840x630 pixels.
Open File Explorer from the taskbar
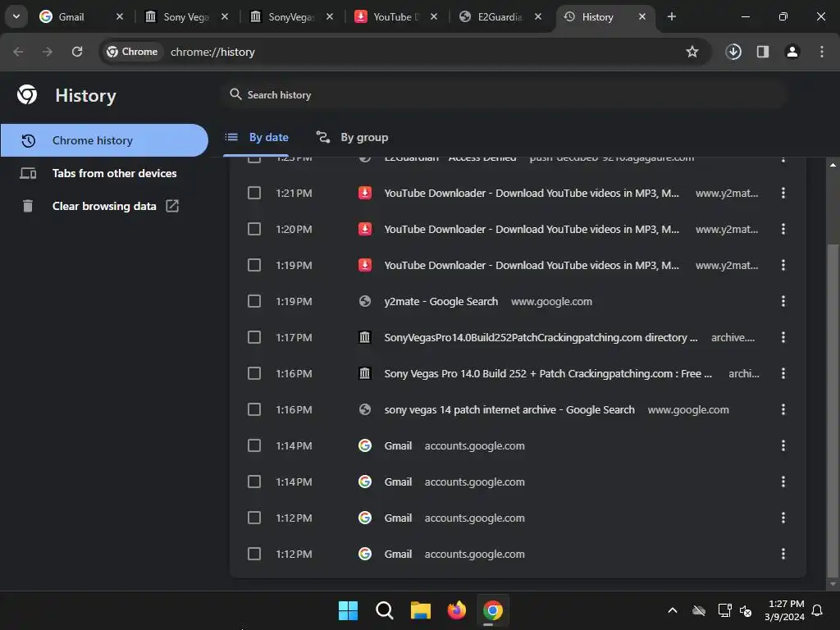coord(421,610)
